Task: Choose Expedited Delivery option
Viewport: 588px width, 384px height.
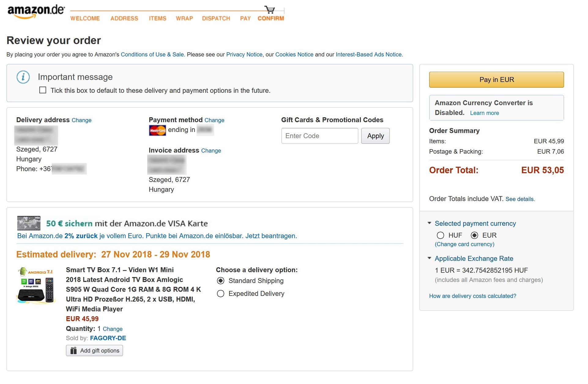Action: point(221,294)
